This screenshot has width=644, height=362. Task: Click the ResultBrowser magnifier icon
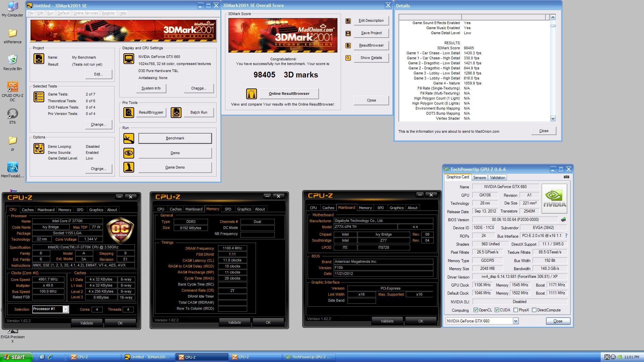129,113
